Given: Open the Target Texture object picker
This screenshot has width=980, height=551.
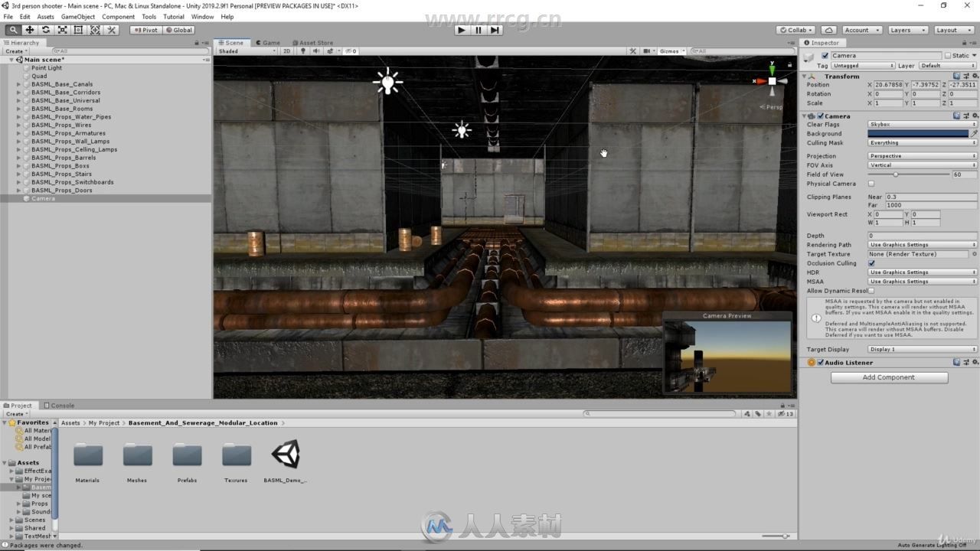Looking at the screenshot, I should tap(974, 254).
